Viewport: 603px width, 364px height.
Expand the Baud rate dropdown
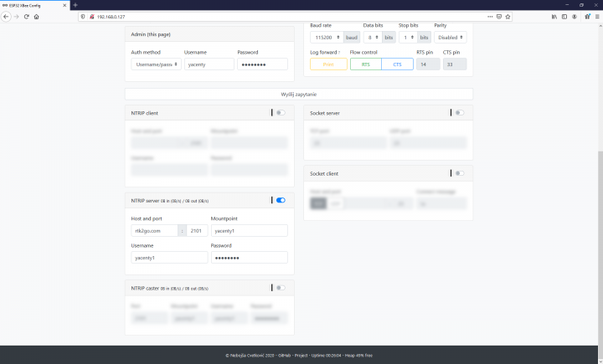click(x=326, y=37)
